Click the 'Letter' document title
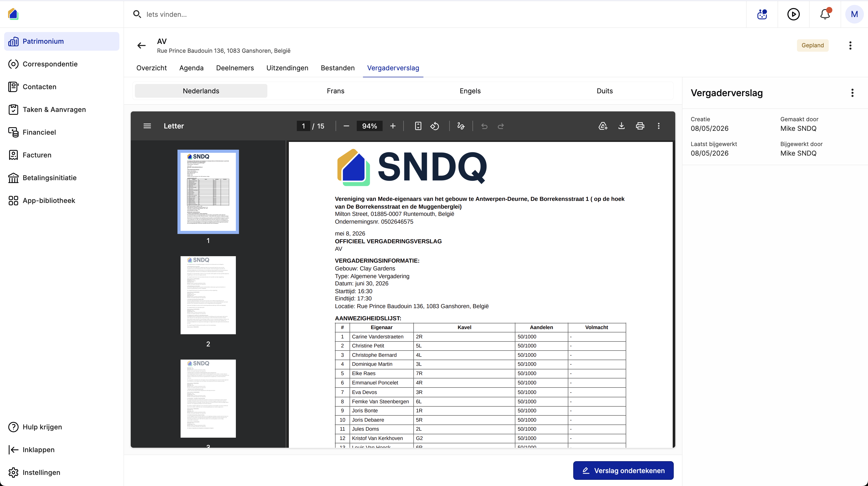The image size is (868, 486). [x=174, y=126]
